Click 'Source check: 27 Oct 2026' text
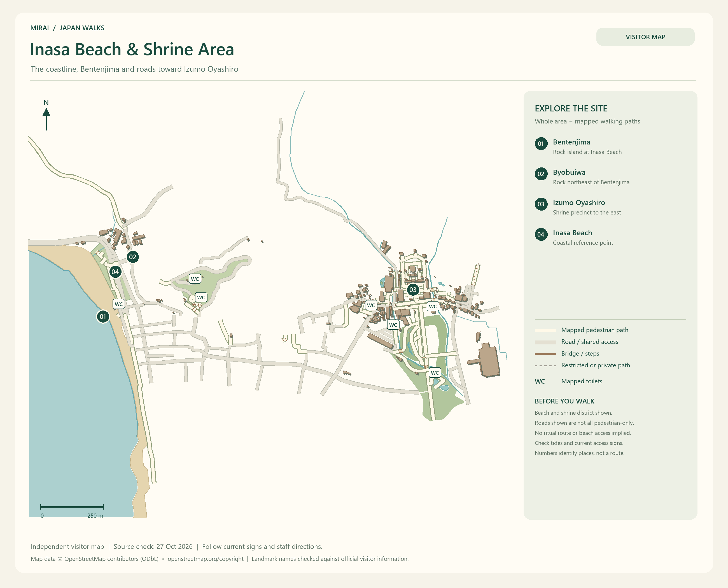The image size is (728, 588). [153, 546]
